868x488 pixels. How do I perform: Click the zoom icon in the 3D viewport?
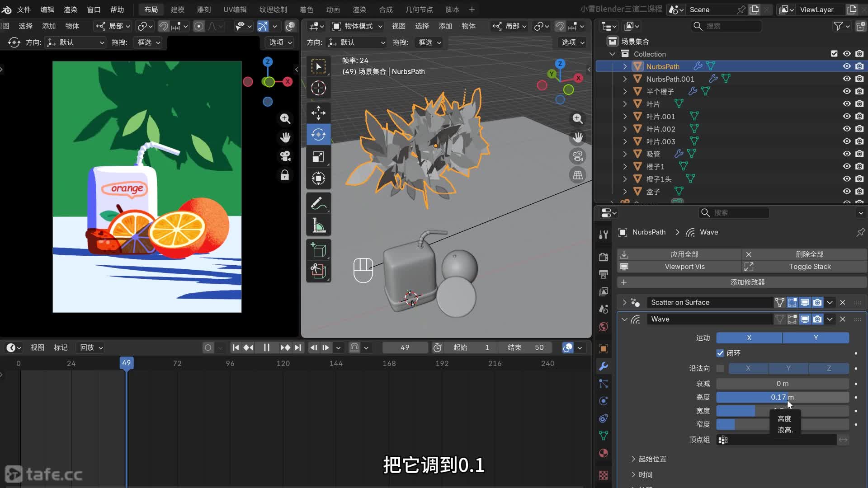(x=577, y=118)
